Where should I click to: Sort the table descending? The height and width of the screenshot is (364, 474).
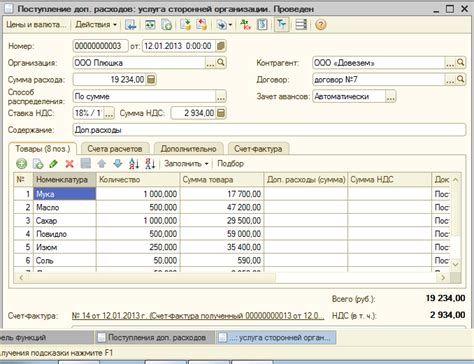150,164
